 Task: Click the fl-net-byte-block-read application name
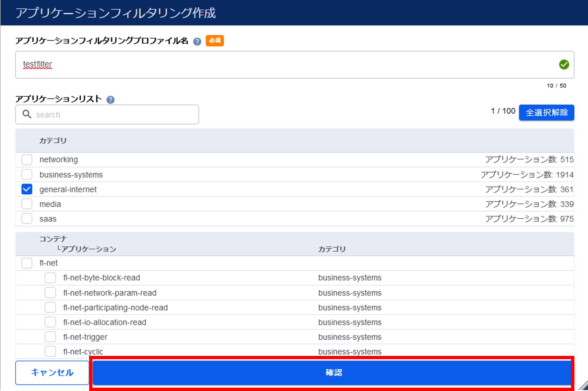tap(101, 278)
